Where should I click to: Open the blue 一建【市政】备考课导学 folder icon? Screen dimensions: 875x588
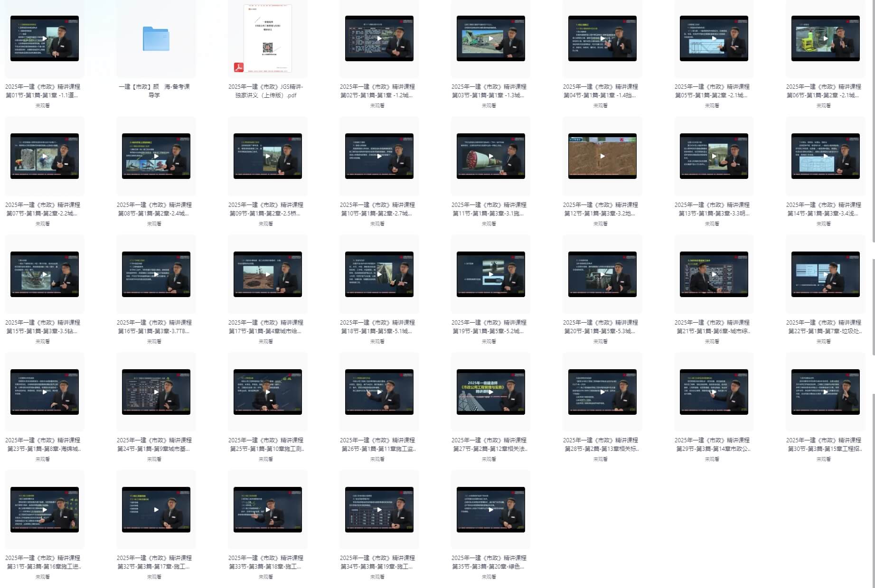[156, 39]
